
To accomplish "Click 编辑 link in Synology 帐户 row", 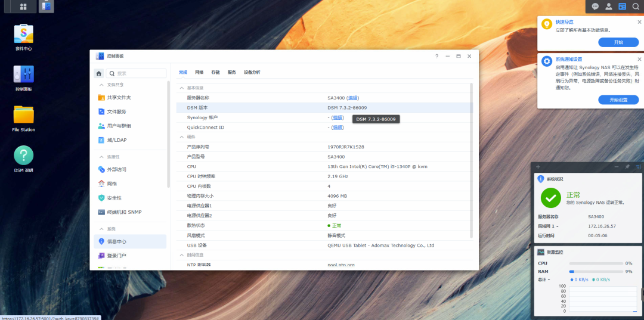I will click(338, 117).
